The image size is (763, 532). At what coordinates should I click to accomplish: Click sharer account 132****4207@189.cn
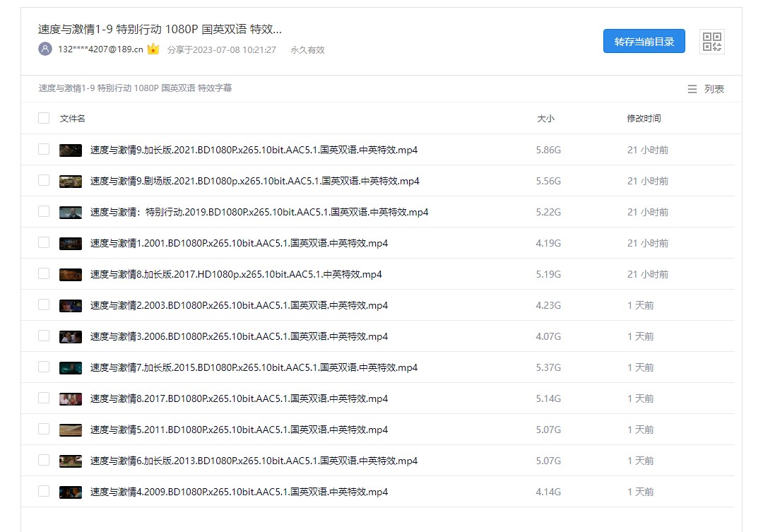coord(100,49)
